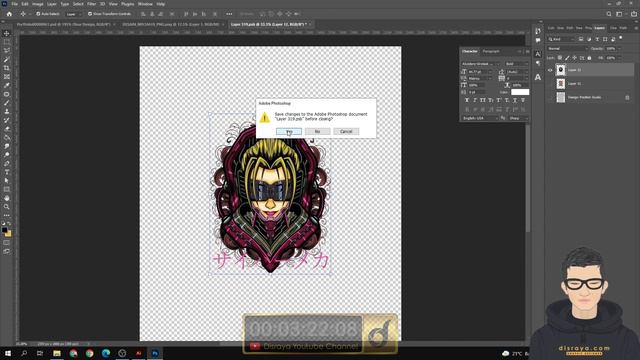Toggle All Caps in Character panel

coord(483,100)
